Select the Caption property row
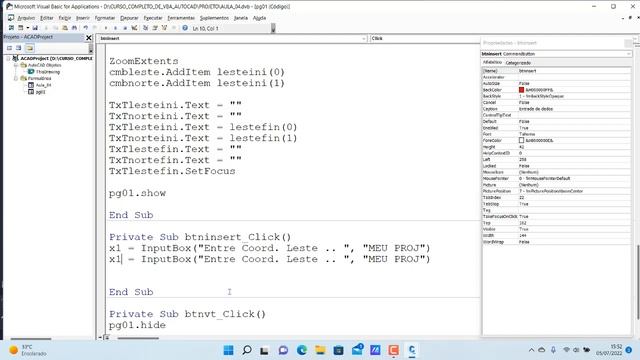Screen dimensions: 640x360 tap(556, 109)
